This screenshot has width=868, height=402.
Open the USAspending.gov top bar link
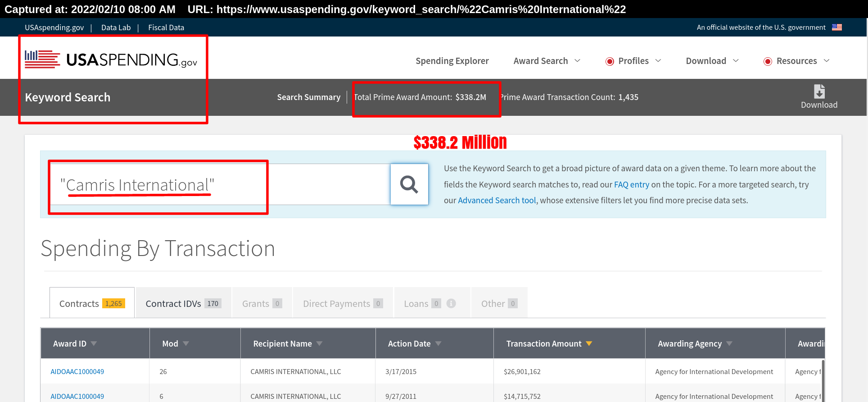tap(54, 27)
